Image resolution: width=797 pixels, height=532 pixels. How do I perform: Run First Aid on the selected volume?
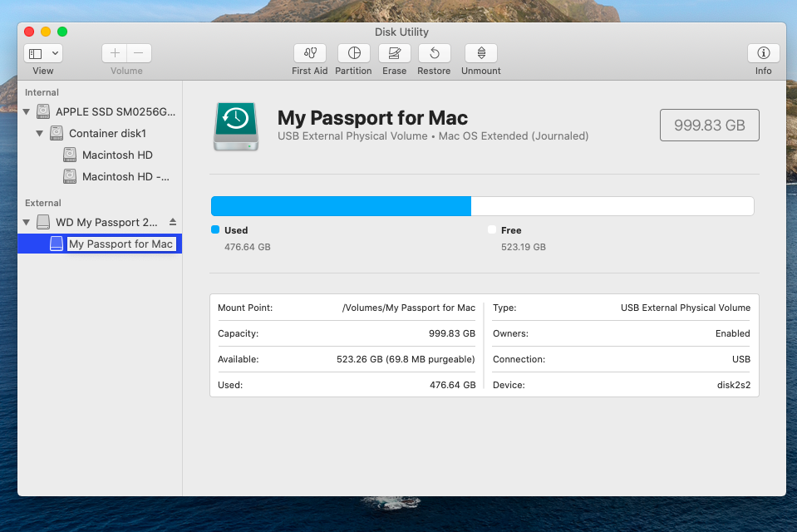310,53
